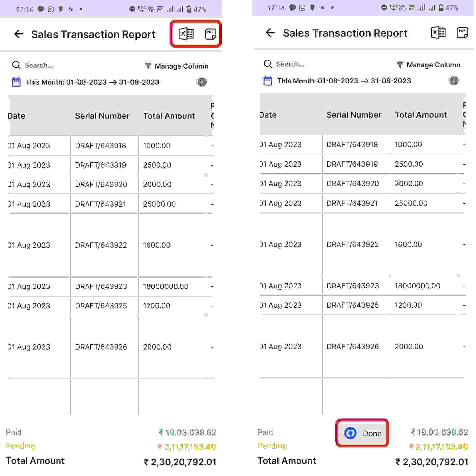
Task: Tap info icon in right screen
Action: pos(454,81)
